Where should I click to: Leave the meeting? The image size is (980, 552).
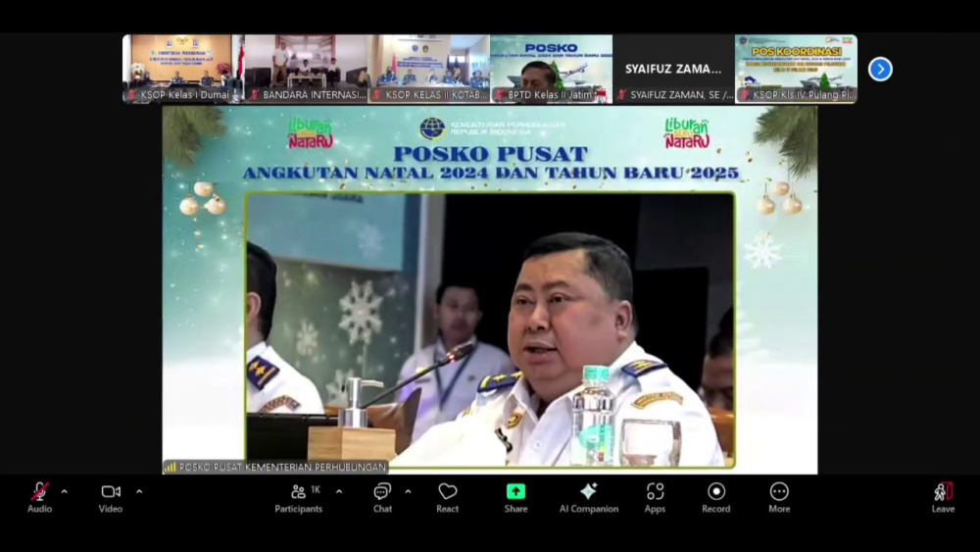click(943, 498)
